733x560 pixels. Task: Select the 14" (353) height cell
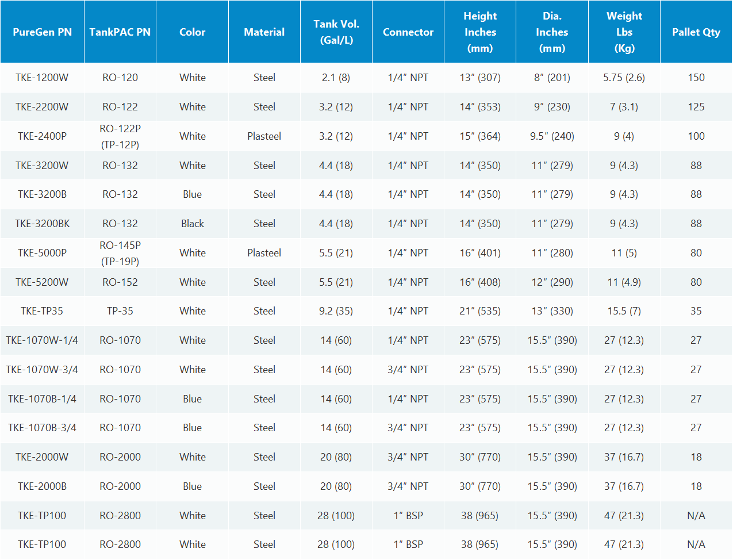point(480,107)
